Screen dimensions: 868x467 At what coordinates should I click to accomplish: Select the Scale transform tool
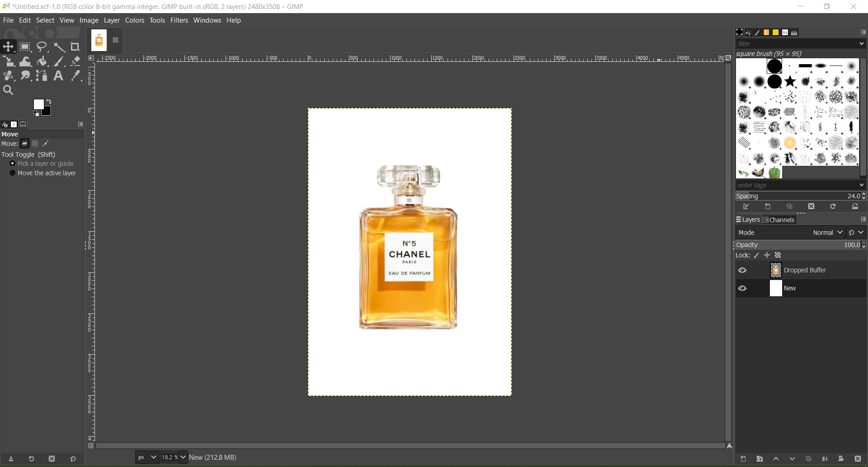coord(9,61)
